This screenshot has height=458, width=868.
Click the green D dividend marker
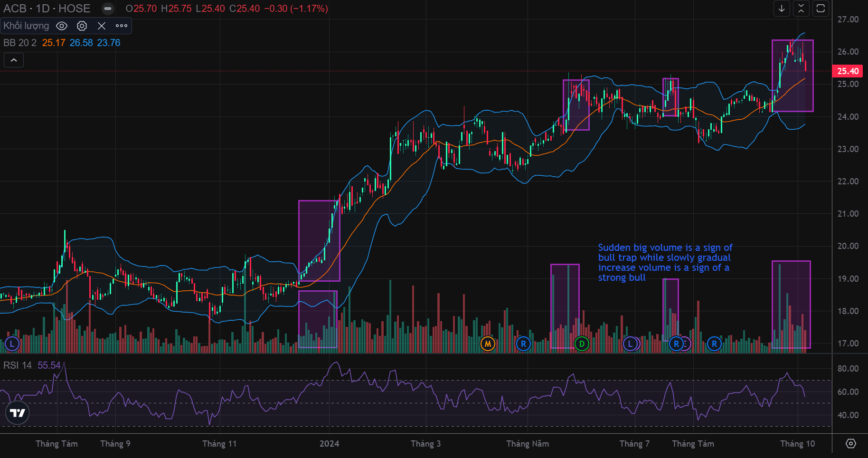pyautogui.click(x=582, y=343)
